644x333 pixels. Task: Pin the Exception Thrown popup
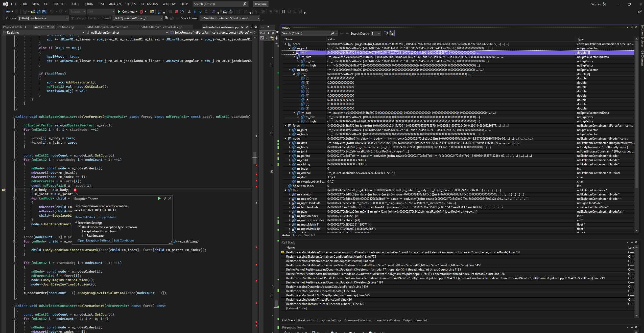(164, 198)
